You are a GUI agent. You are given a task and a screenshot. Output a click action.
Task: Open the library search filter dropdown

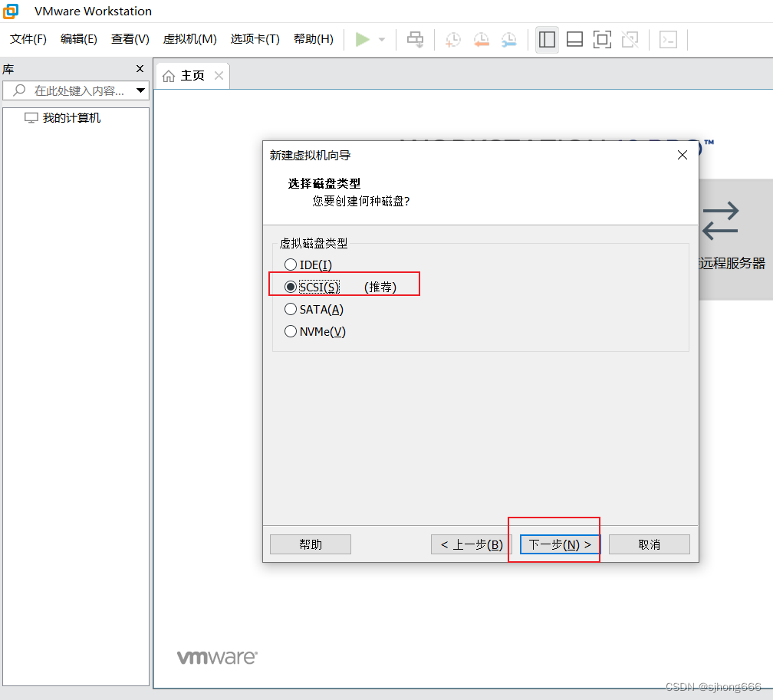click(x=140, y=90)
